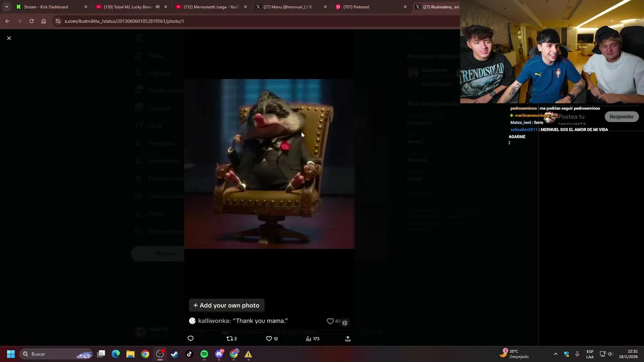This screenshot has height=362, width=644.
Task: Open the clock showing 22:32
Action: point(628,354)
